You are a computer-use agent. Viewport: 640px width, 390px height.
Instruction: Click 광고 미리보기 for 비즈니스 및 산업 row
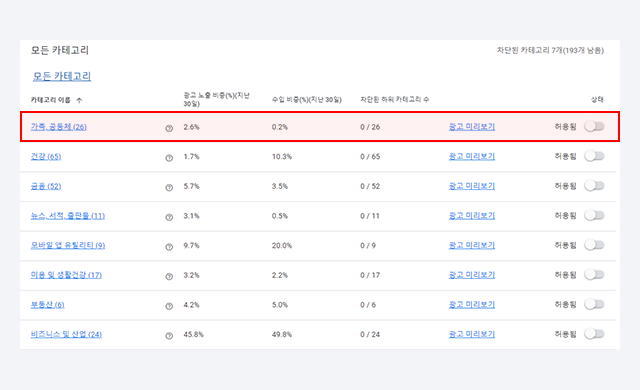tap(472, 335)
